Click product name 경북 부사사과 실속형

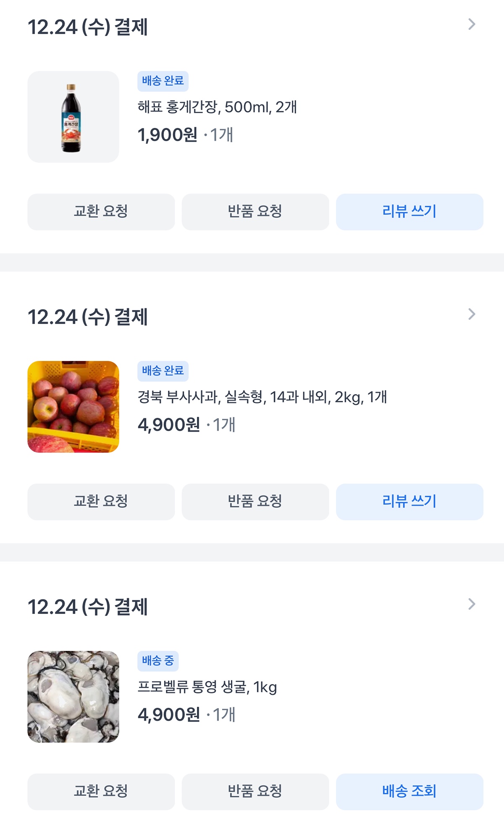coord(262,397)
